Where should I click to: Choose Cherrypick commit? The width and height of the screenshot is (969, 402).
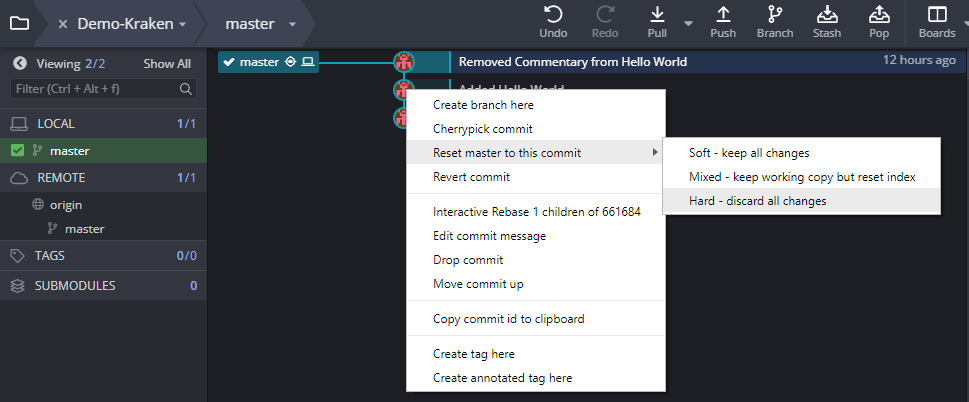[536, 129]
